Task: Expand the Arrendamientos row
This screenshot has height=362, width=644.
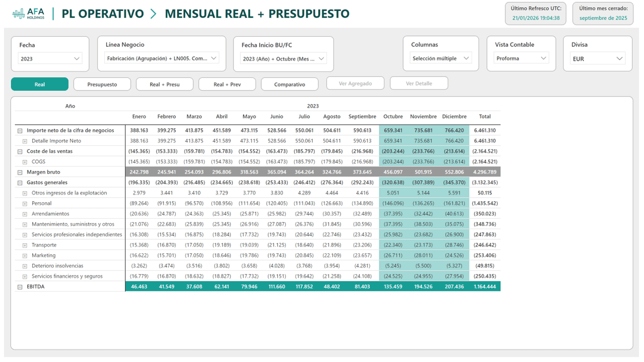Action: [25, 214]
